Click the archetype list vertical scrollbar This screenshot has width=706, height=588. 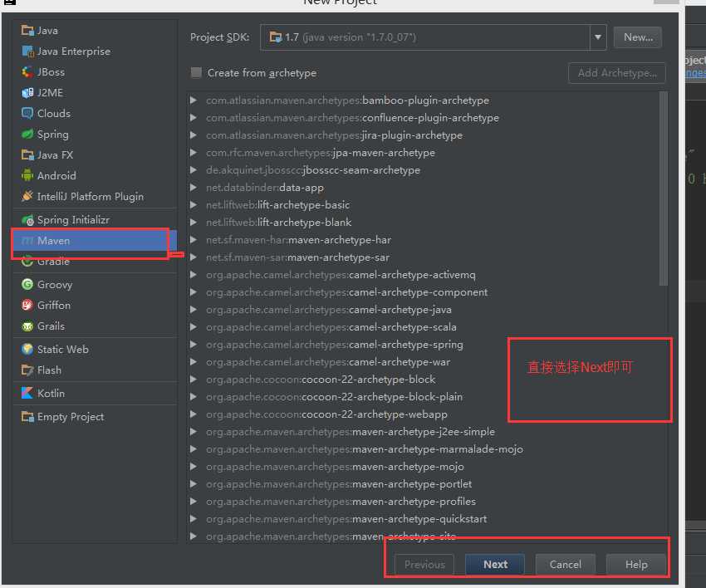(664, 189)
